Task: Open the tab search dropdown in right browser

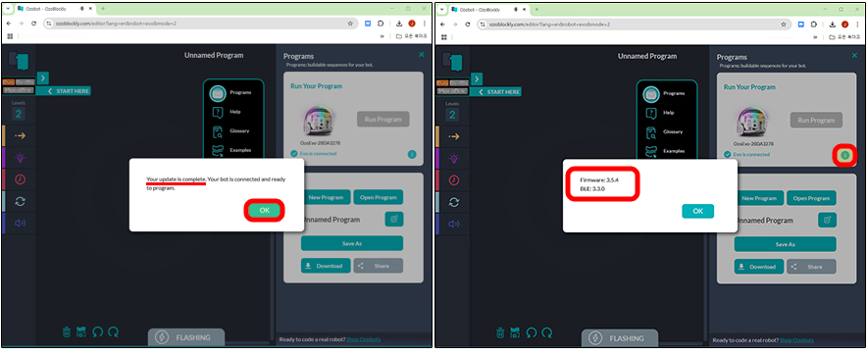Action: [x=441, y=9]
